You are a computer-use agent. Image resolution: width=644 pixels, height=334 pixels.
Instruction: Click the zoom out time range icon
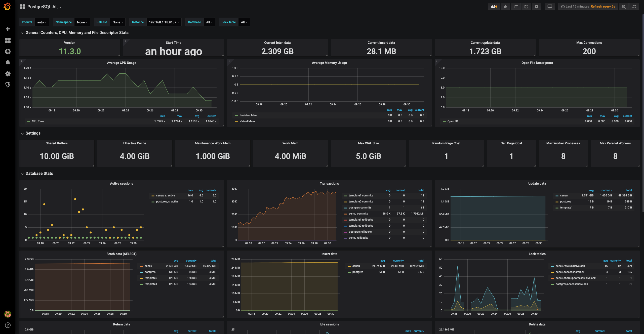[x=624, y=7]
